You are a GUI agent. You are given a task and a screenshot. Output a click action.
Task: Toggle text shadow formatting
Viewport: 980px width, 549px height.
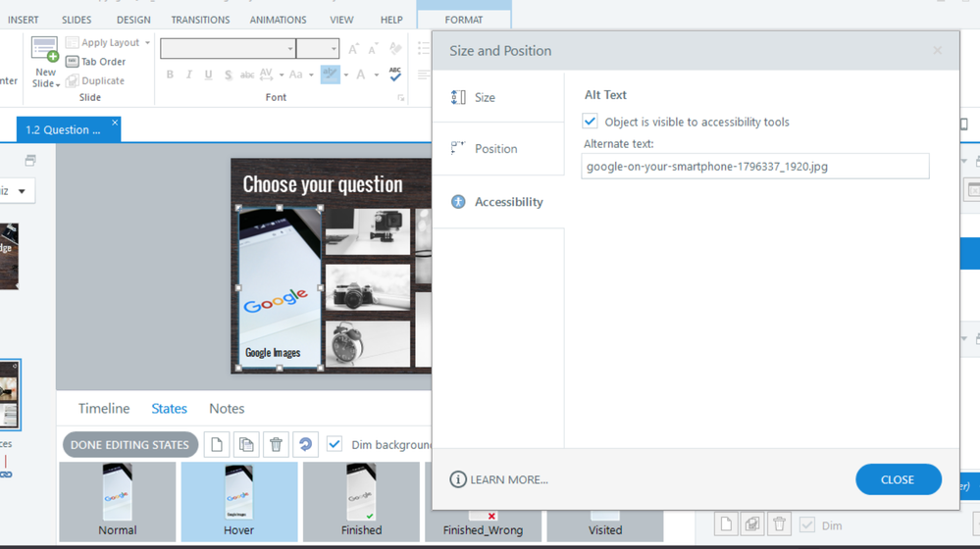pyautogui.click(x=229, y=75)
